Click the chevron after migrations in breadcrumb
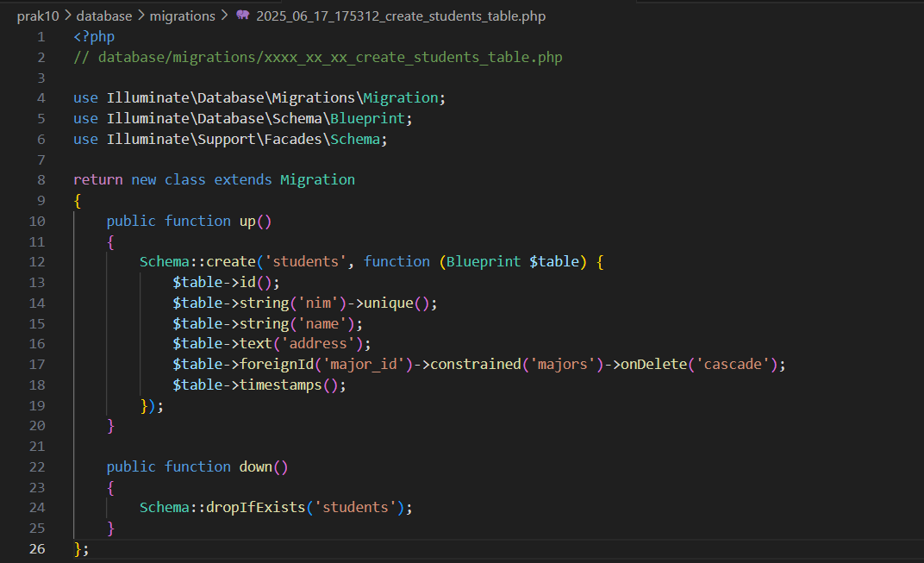 pyautogui.click(x=224, y=16)
